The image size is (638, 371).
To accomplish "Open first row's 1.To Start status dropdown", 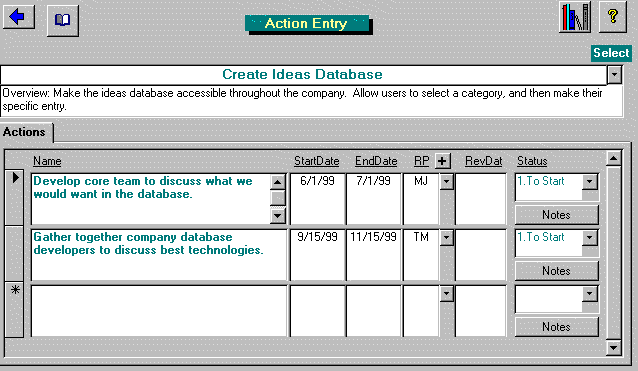I will point(590,181).
